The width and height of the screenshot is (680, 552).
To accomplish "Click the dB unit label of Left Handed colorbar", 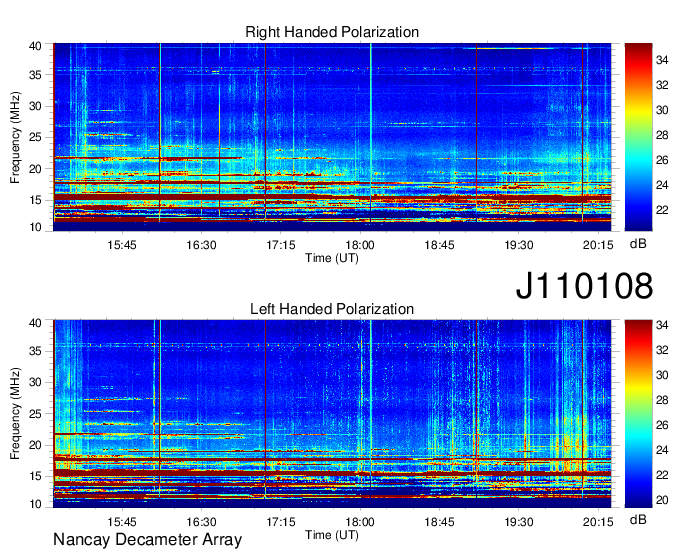I will pyautogui.click(x=638, y=519).
